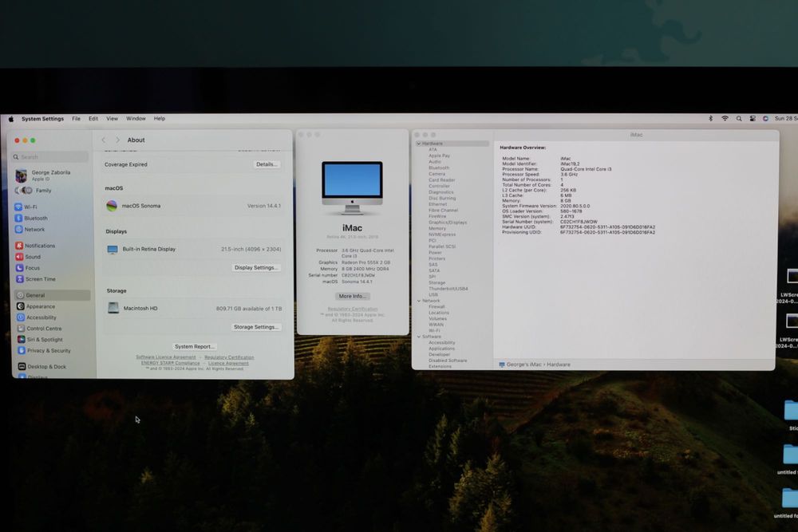798x532 pixels.
Task: Open Spotlight search icon in menu bar
Action: click(x=739, y=119)
